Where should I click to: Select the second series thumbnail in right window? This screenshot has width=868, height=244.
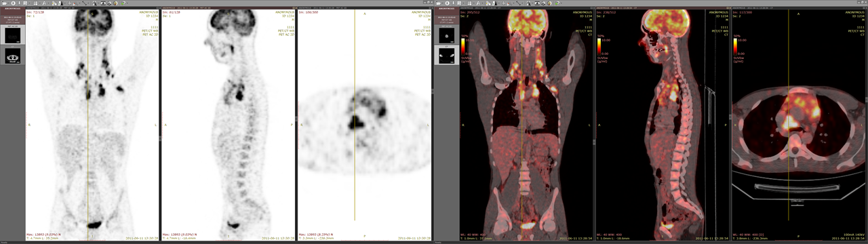coord(447,55)
